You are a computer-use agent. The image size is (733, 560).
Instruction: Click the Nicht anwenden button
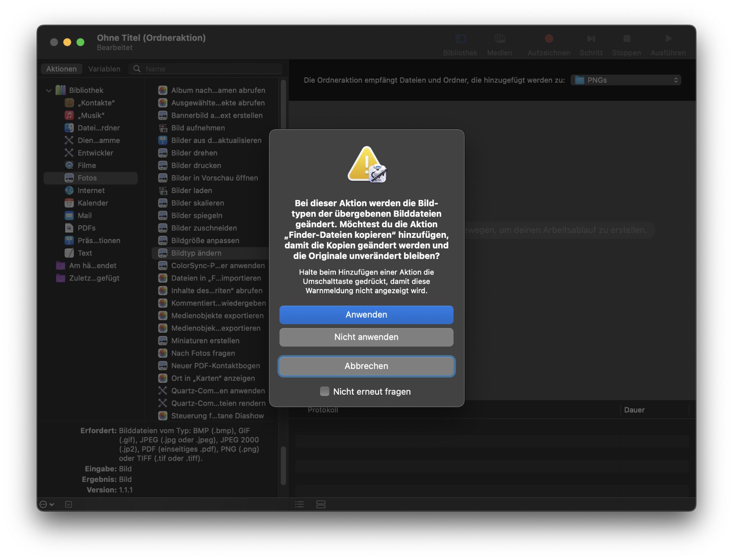[366, 337]
